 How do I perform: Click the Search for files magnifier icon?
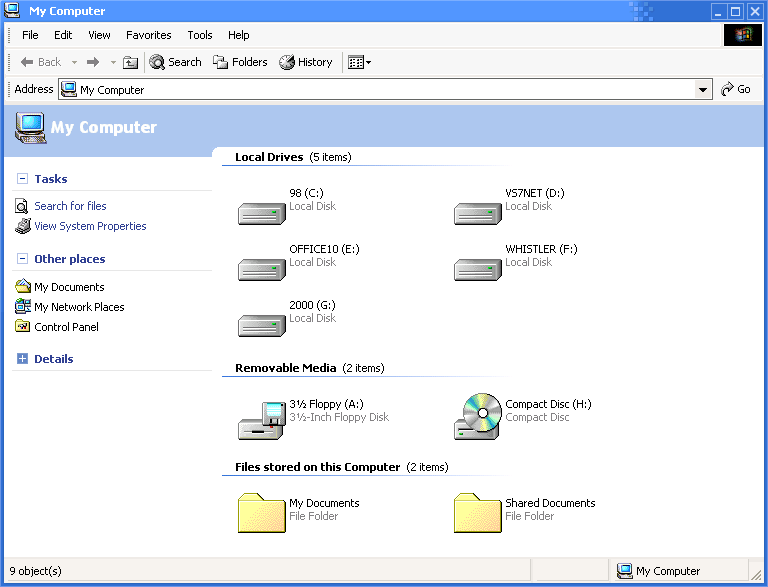tap(22, 206)
